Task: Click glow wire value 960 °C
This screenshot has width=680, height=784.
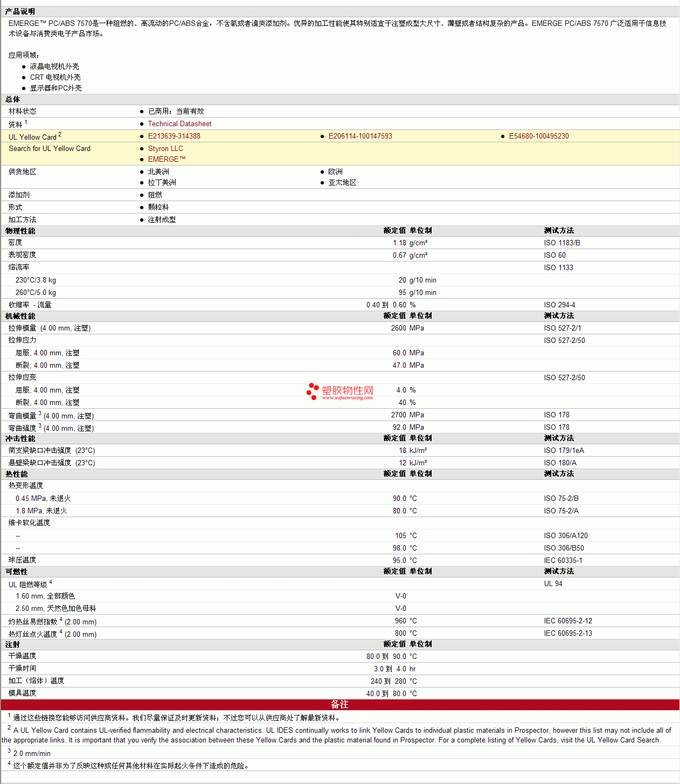Action: pyautogui.click(x=406, y=621)
